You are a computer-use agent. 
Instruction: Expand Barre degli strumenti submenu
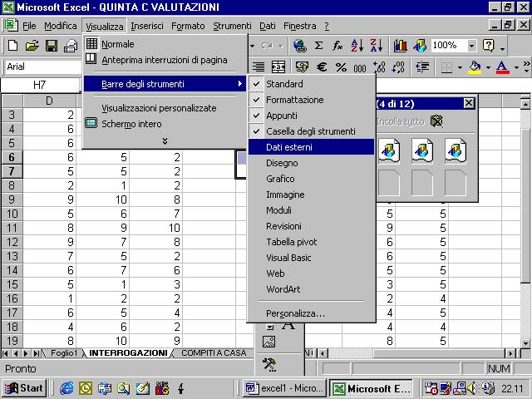(165, 84)
